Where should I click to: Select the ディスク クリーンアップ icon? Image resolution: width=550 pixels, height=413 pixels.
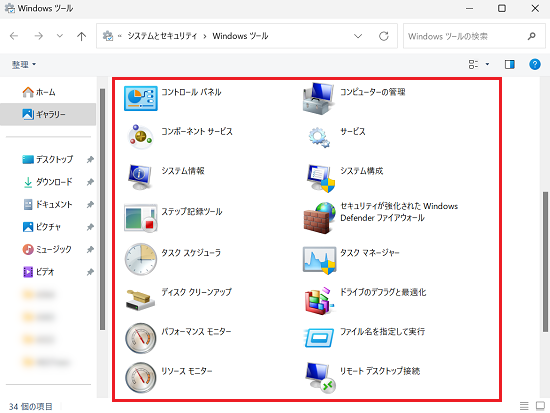pyautogui.click(x=140, y=300)
